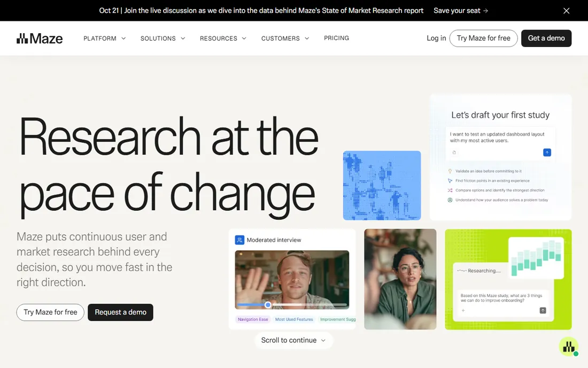Click the blue send arrow in study draft card

click(x=547, y=152)
